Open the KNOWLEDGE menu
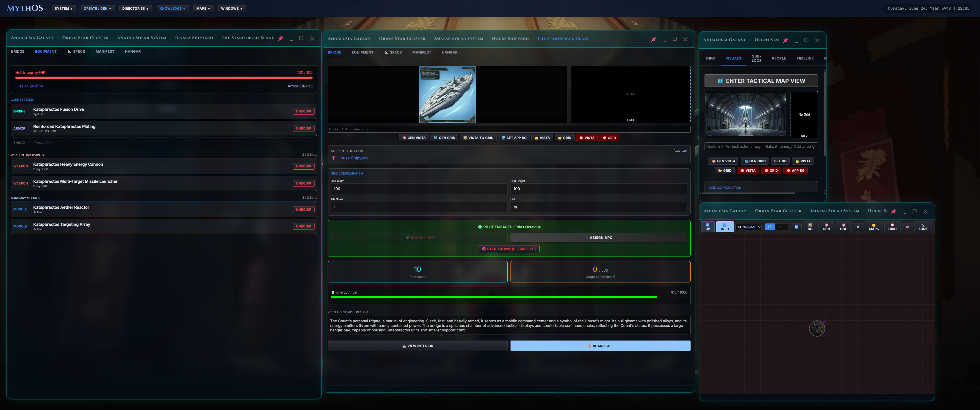Image resolution: width=980 pixels, height=410 pixels. point(173,8)
